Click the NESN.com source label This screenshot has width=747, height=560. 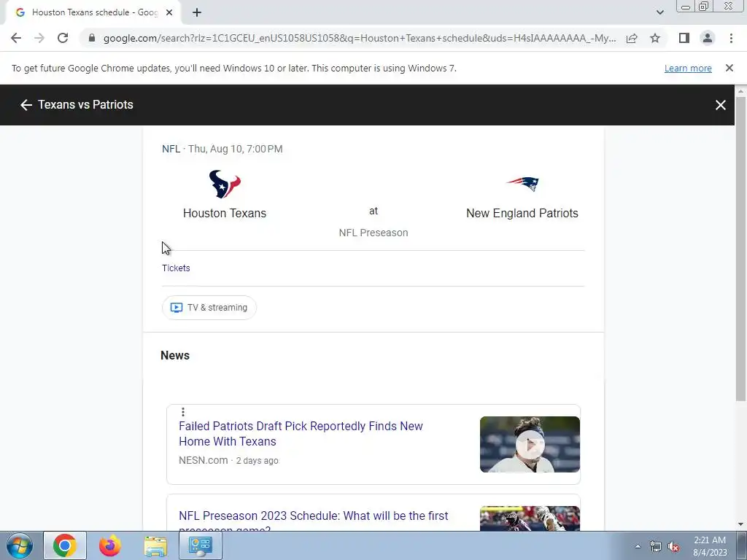point(204,461)
